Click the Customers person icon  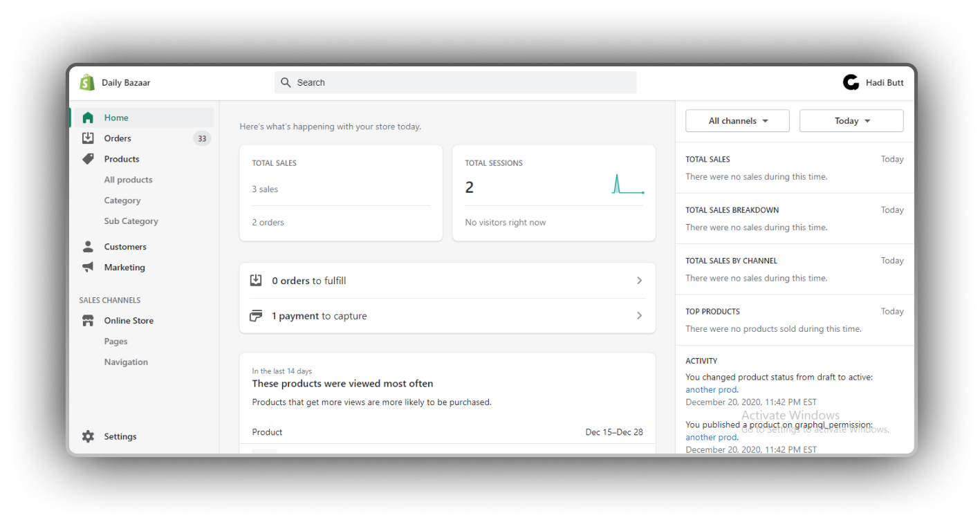point(88,247)
